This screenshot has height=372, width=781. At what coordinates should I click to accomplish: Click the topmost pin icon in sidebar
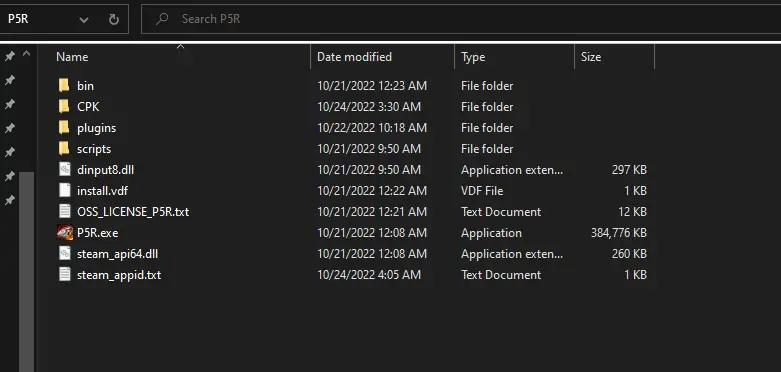[9, 56]
